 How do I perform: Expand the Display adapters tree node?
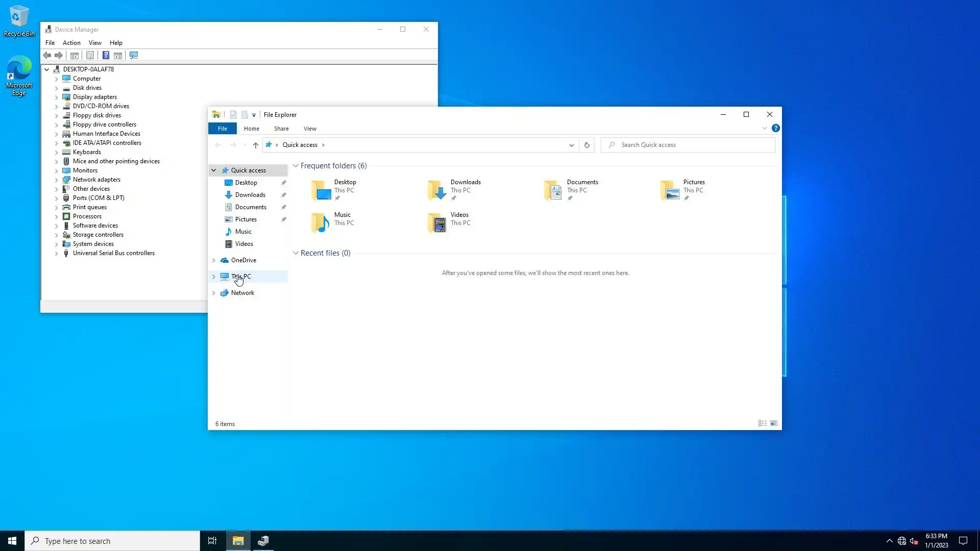(x=57, y=97)
